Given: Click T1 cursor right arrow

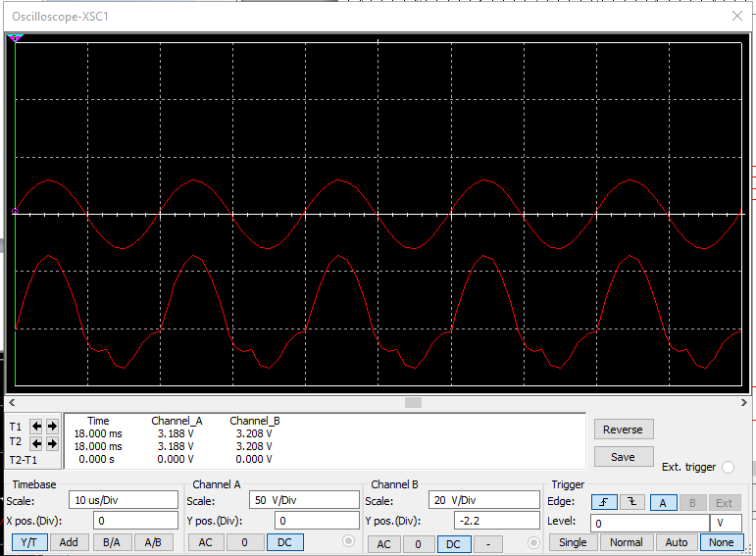Looking at the screenshot, I should pyautogui.click(x=52, y=427).
